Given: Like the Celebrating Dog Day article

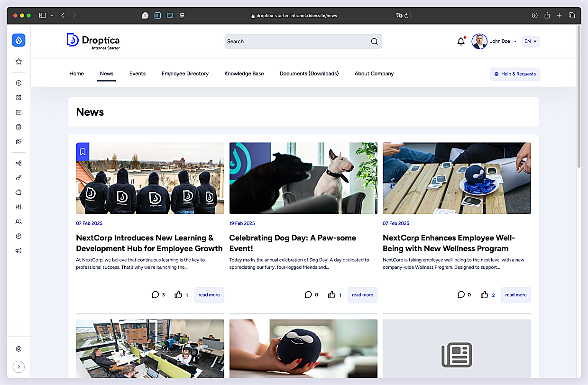Looking at the screenshot, I should [331, 294].
